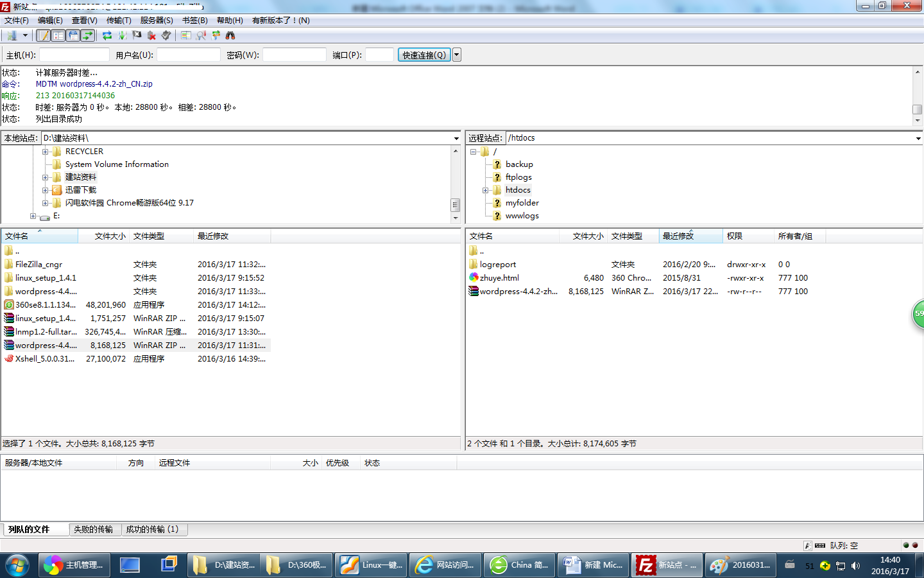924x578 pixels.
Task: Expand the RECYCLER folder node
Action: tap(46, 152)
